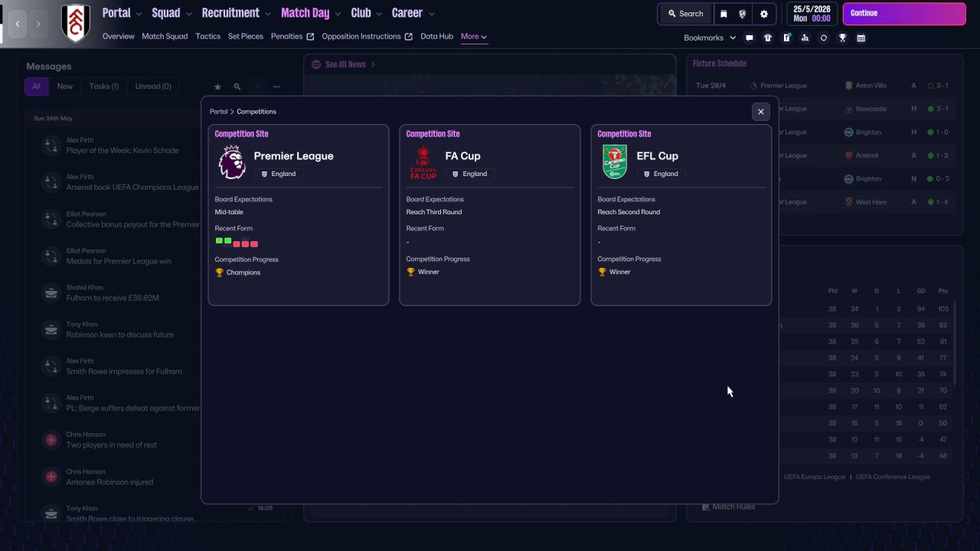This screenshot has width=980, height=551.
Task: Click the England tag on Premier League card
Action: point(278,174)
